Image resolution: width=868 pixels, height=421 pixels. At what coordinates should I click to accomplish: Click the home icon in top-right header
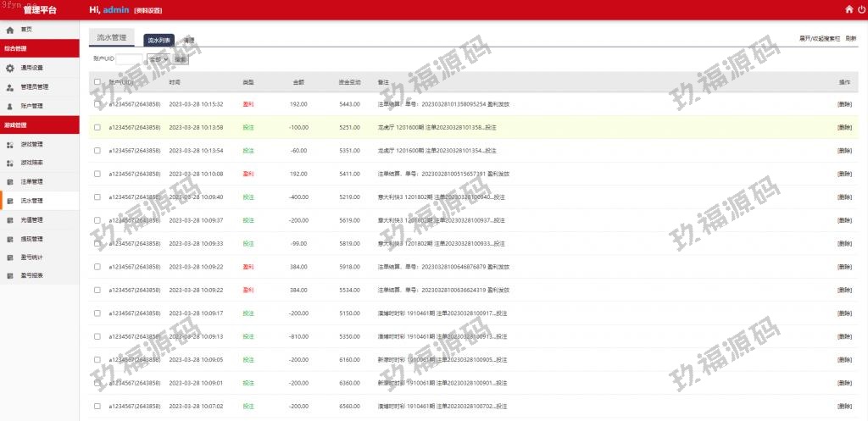tap(849, 9)
